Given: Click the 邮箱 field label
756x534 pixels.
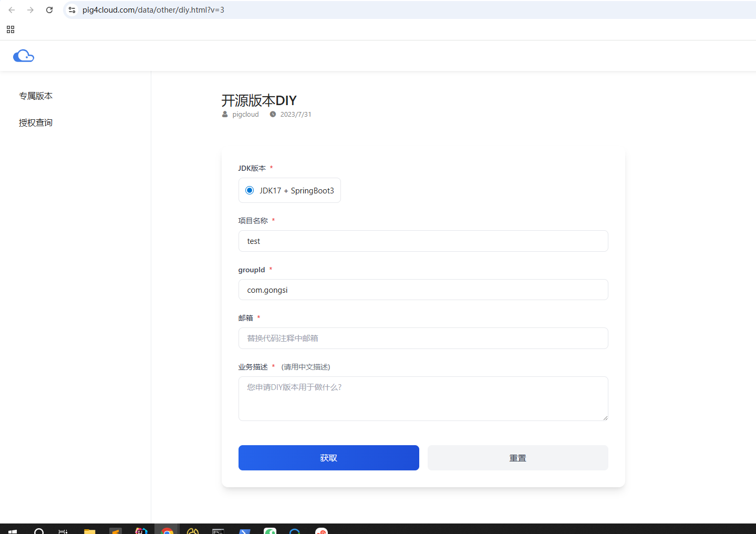Looking at the screenshot, I should (245, 318).
